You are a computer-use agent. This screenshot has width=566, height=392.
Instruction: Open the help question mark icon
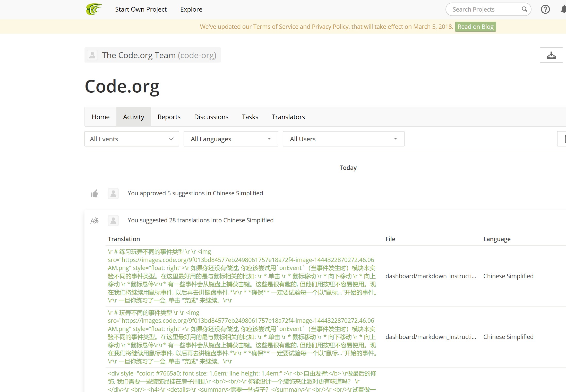point(545,9)
